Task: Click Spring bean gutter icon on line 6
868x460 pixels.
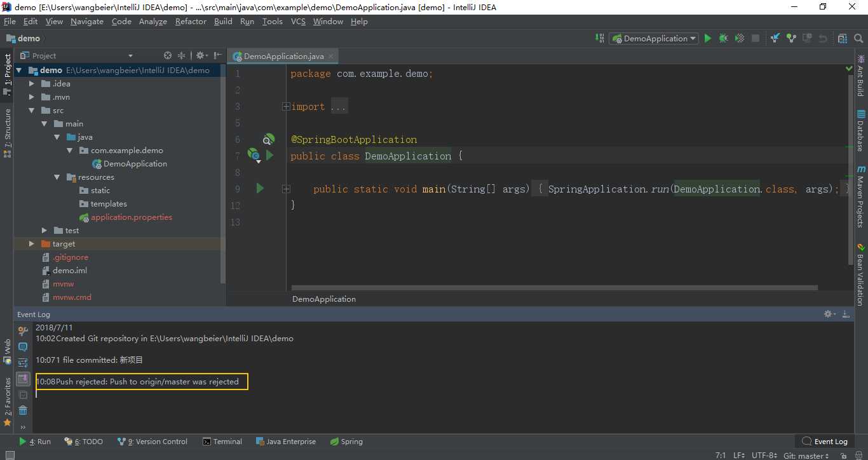Action: tap(269, 139)
